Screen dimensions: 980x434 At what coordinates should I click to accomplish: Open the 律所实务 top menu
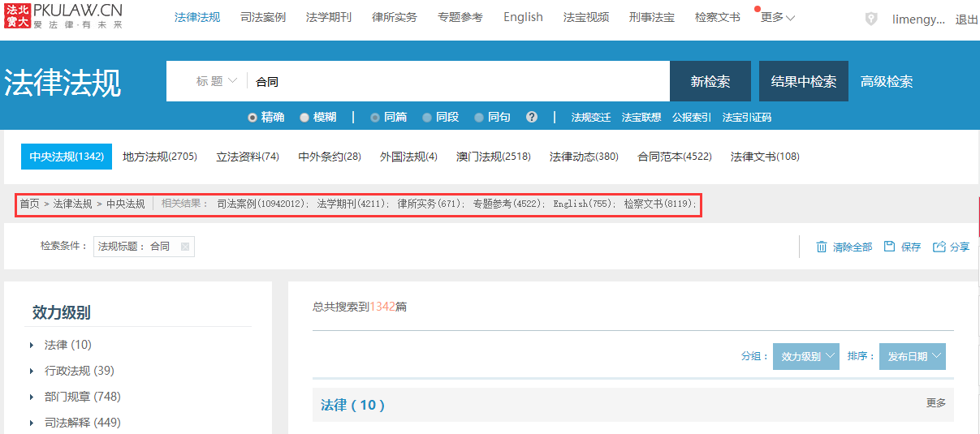[395, 17]
